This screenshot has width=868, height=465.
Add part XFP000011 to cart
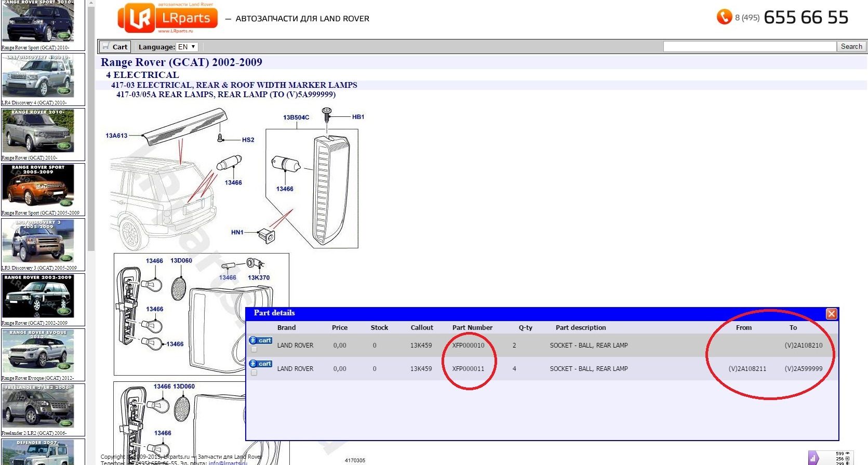click(261, 364)
